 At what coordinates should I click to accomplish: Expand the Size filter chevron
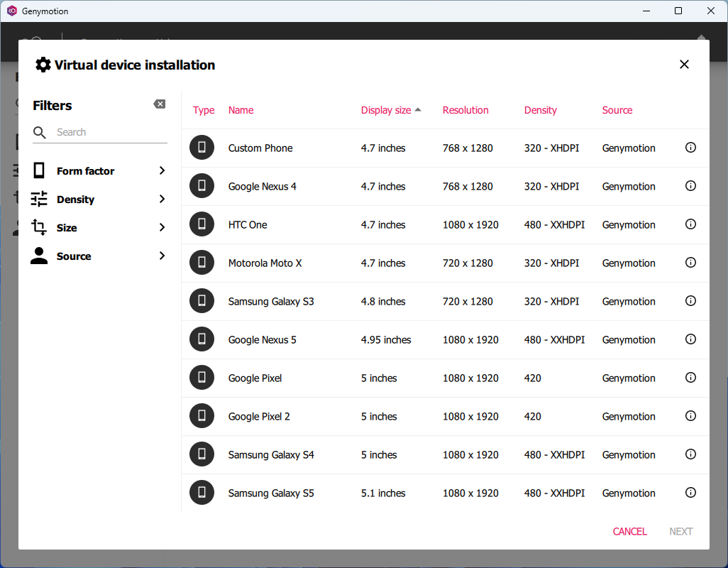[162, 227]
